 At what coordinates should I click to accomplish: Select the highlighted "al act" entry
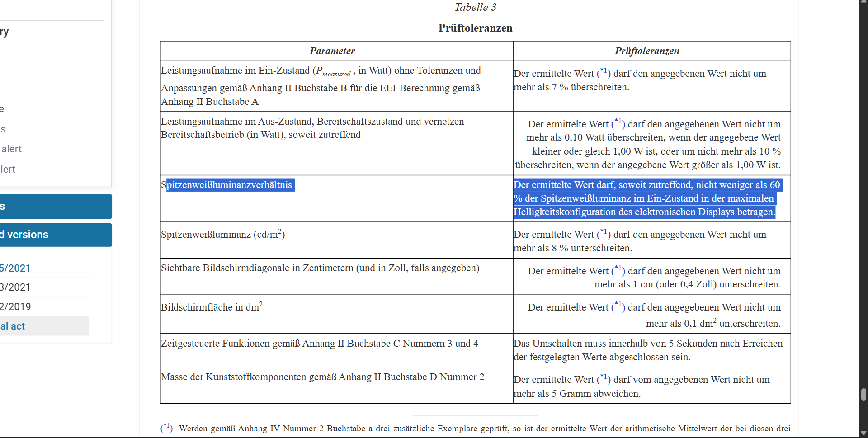12,325
